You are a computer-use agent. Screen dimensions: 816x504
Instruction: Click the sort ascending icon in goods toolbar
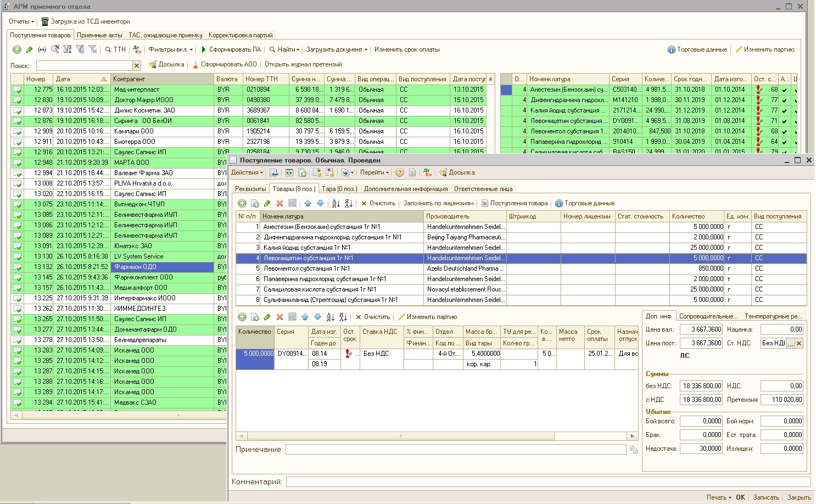coord(336,203)
